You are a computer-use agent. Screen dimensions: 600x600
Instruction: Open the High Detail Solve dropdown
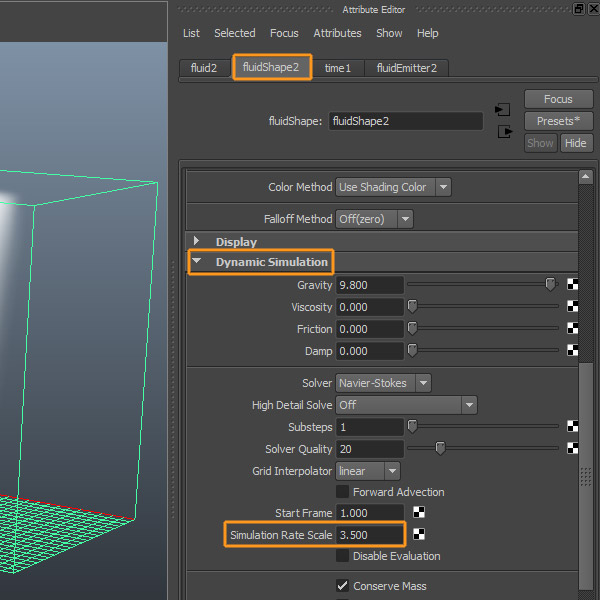[x=406, y=405]
